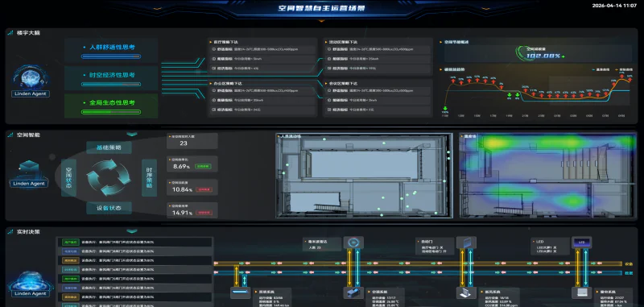Click the LED screen device icon
The height and width of the screenshot is (307, 644).
581,243
